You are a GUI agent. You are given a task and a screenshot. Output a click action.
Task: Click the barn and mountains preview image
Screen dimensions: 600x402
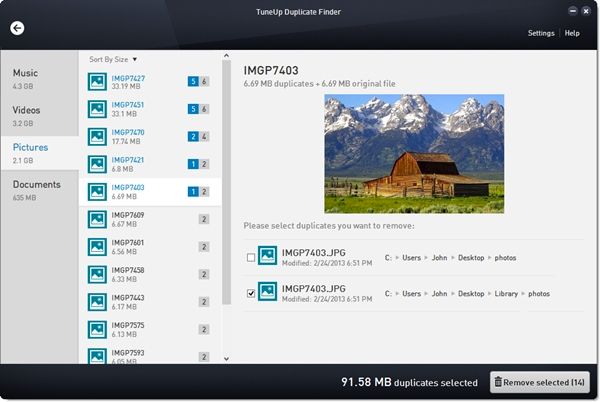click(x=414, y=154)
